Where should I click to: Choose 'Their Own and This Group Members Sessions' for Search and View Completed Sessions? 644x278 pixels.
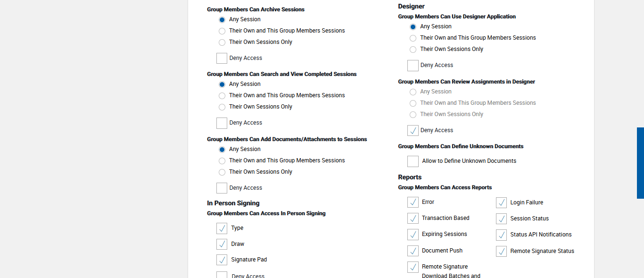[x=222, y=96]
